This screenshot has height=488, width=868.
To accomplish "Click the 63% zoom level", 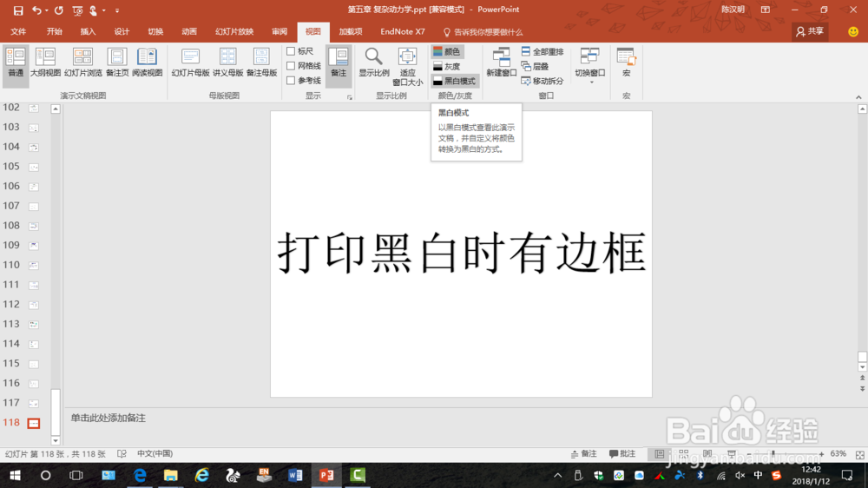I will (x=838, y=453).
